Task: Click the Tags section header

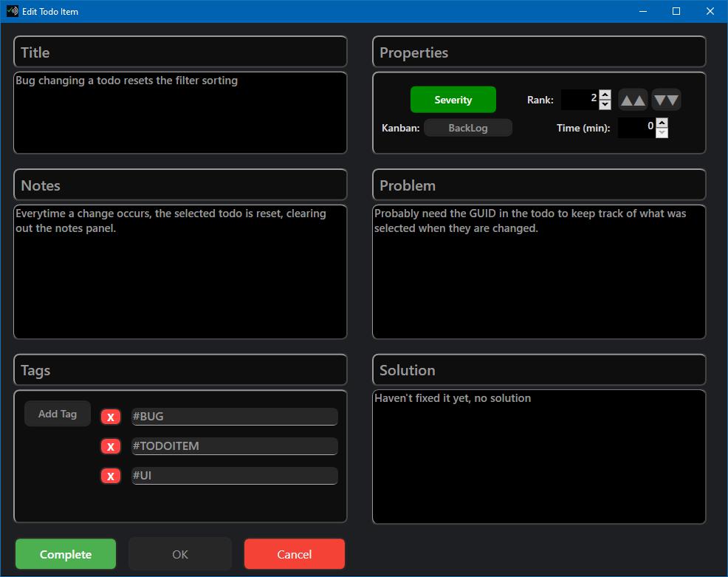Action: 180,370
